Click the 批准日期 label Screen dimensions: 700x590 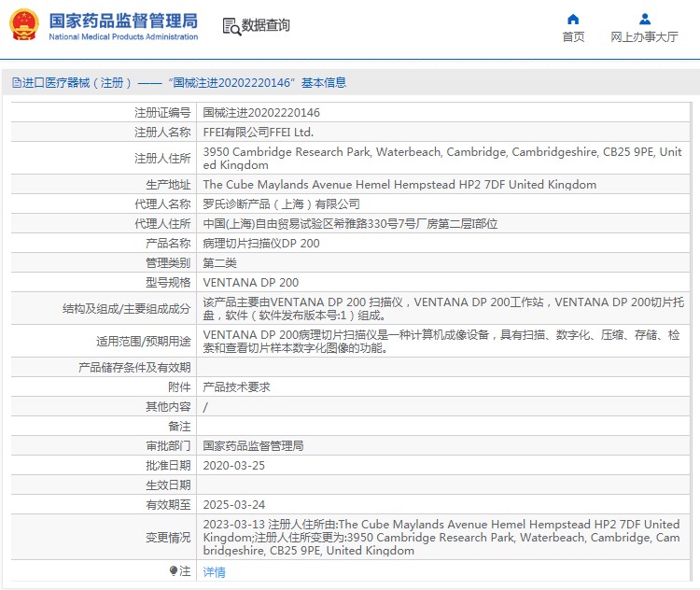tap(168, 466)
